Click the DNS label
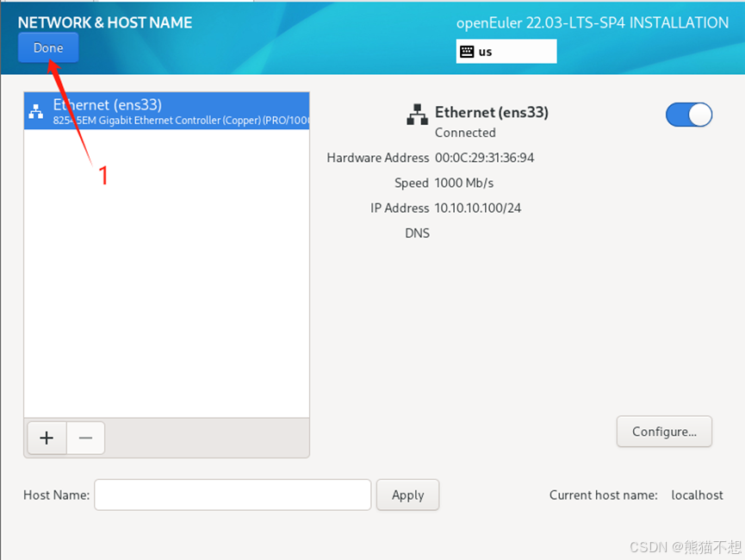This screenshot has height=560, width=745. coord(417,233)
